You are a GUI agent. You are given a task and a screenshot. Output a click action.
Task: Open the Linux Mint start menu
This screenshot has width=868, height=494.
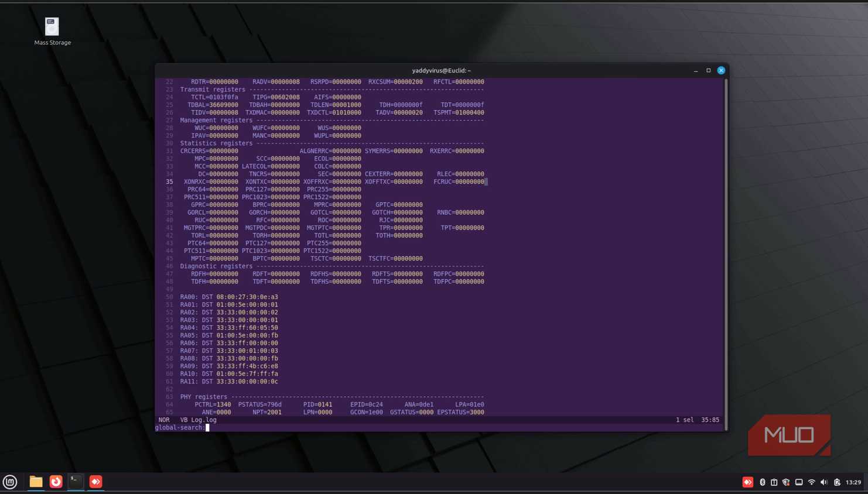pyautogui.click(x=10, y=482)
